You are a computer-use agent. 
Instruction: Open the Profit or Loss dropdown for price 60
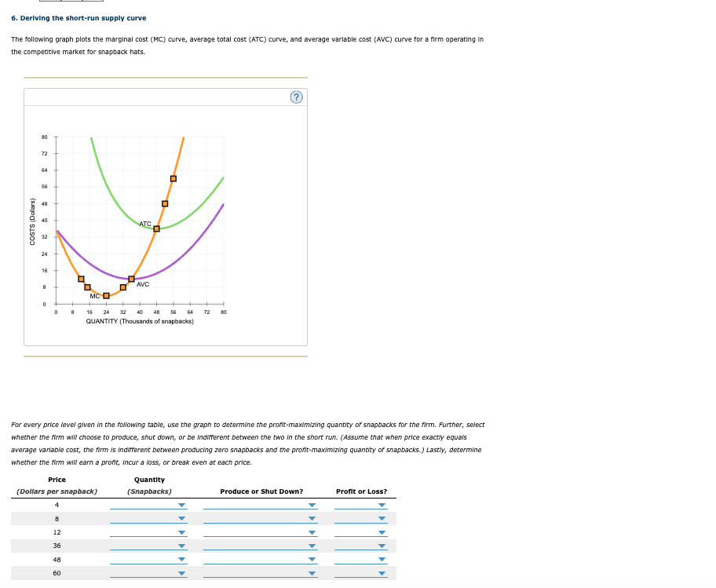tap(382, 574)
